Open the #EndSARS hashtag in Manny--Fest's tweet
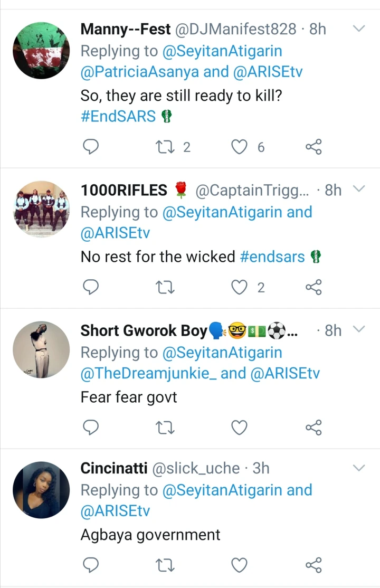380x588 pixels. [x=118, y=117]
